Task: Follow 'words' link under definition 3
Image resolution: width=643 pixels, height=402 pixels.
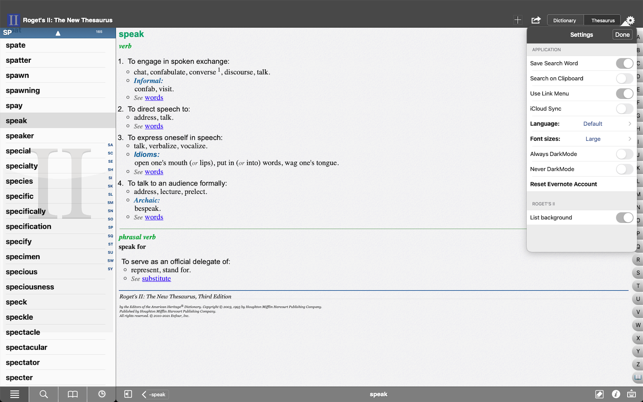Action: pos(154,171)
